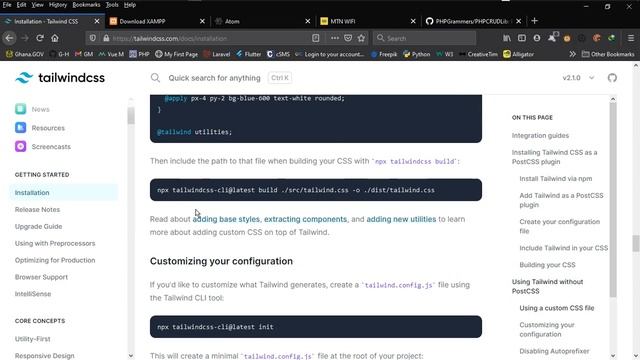Open Screencasts section icon

tap(20, 146)
